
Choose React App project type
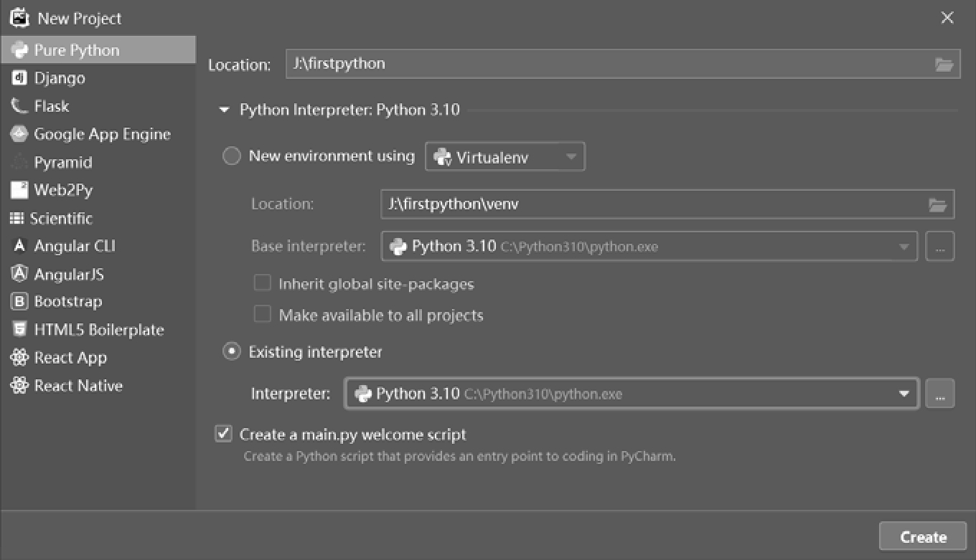click(98, 358)
